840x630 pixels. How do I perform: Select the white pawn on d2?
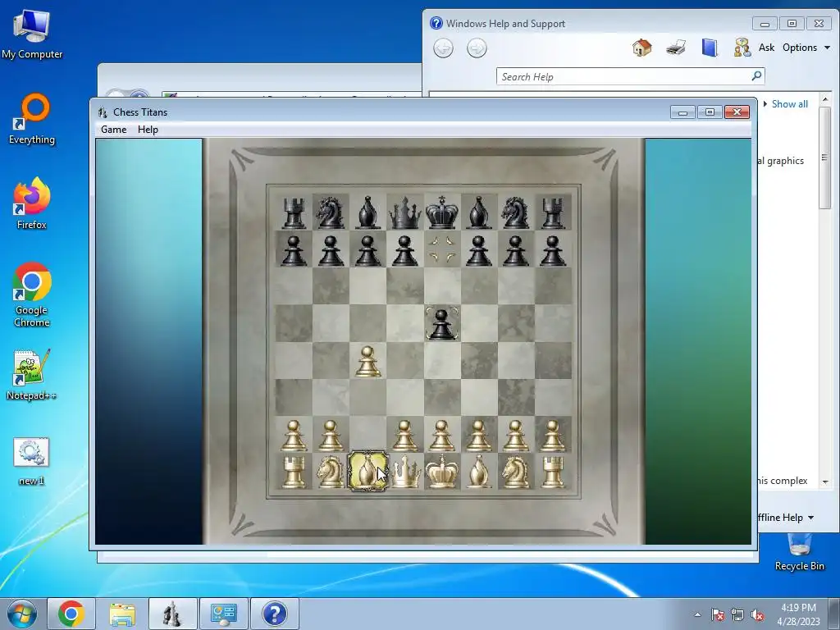pos(405,435)
